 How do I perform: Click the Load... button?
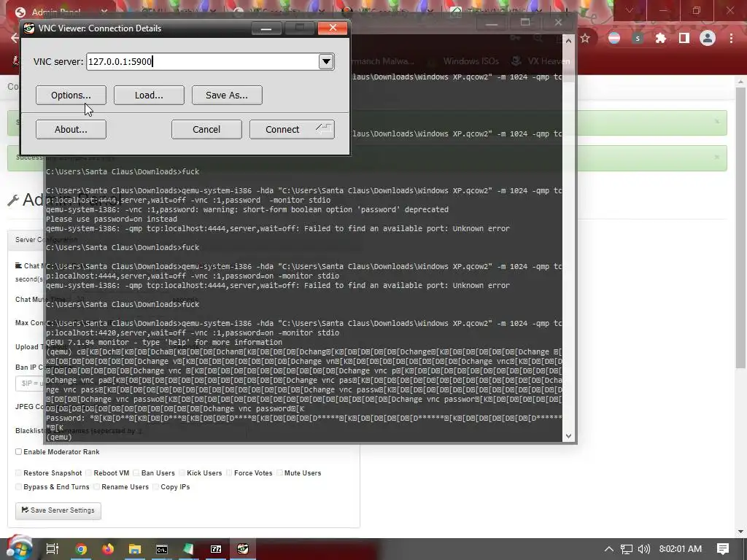[149, 96]
